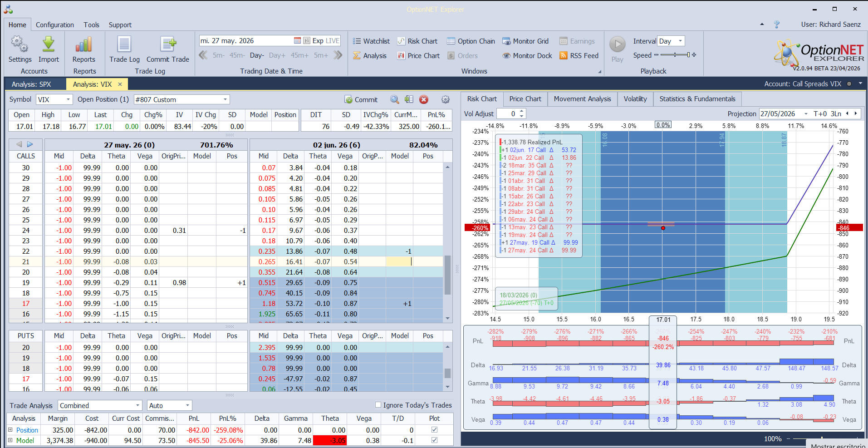
Task: Switch to the Analysis: SPX tab
Action: pyautogui.click(x=31, y=84)
